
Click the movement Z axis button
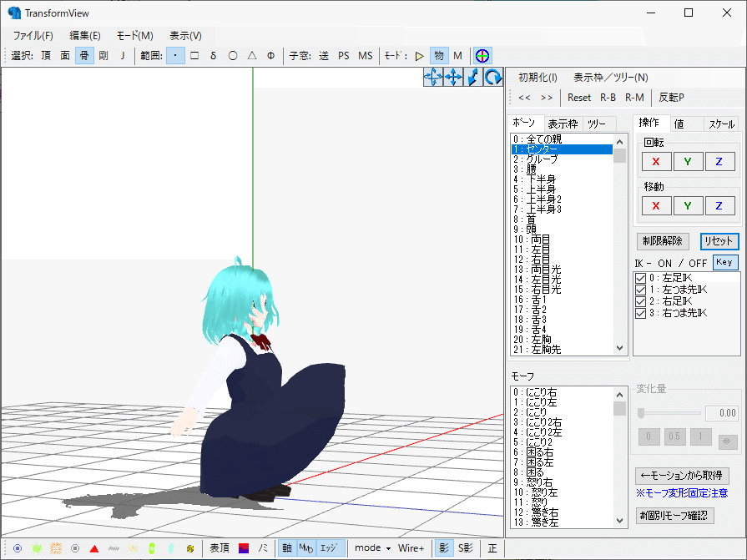click(719, 205)
